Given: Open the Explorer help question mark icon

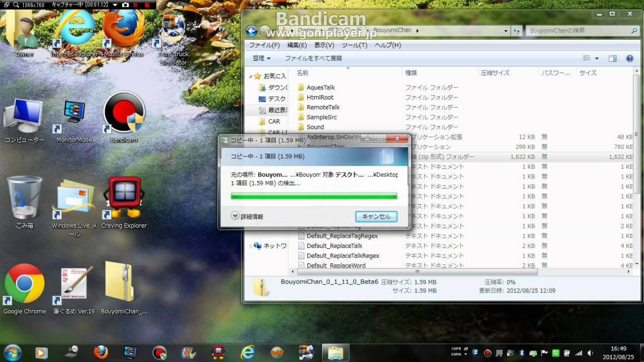Looking at the screenshot, I should coord(629,58).
